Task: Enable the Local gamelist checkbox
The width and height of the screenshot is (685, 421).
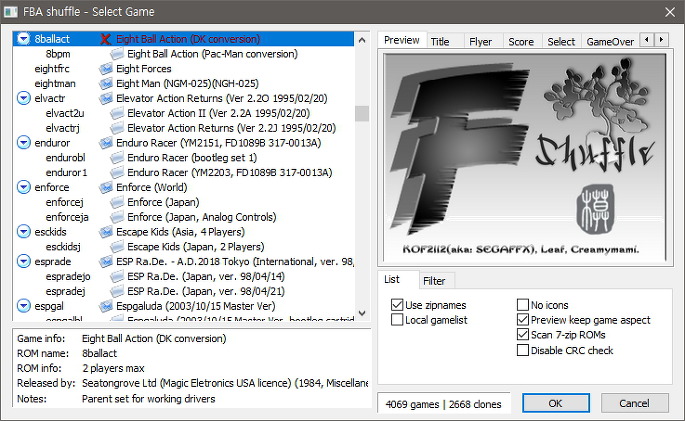Action: [397, 320]
